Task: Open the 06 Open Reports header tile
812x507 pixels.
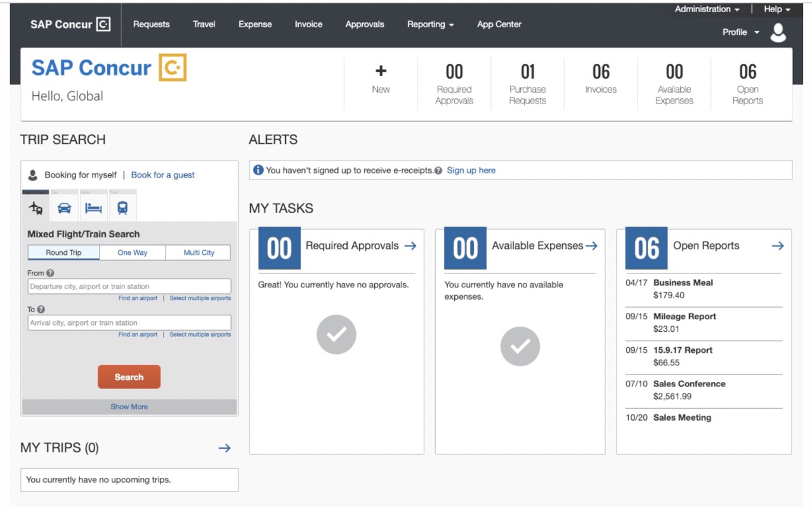Action: 748,84
